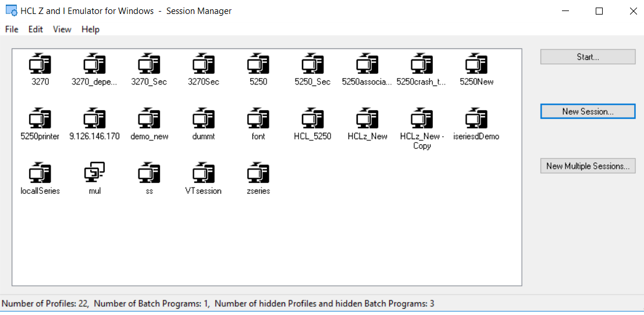Select the VTsession profile icon

203,172
